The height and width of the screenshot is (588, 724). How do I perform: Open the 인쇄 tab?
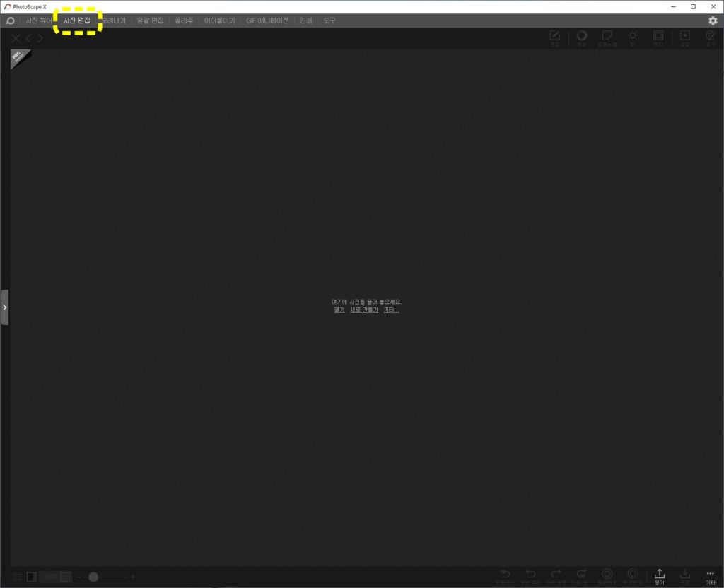click(x=305, y=20)
